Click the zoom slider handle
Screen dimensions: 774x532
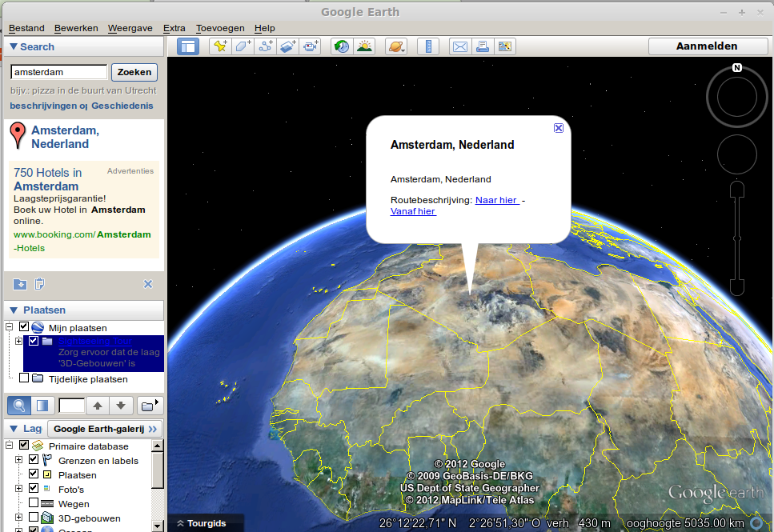pyautogui.click(x=737, y=238)
